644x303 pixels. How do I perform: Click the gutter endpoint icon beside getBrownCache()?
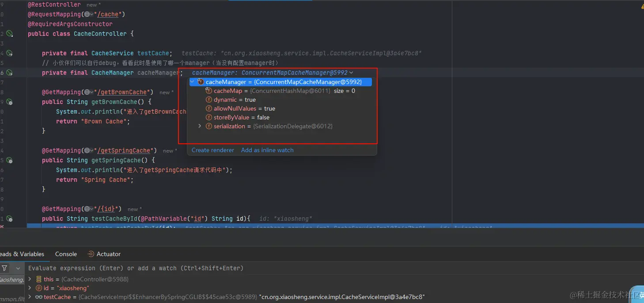click(x=10, y=102)
